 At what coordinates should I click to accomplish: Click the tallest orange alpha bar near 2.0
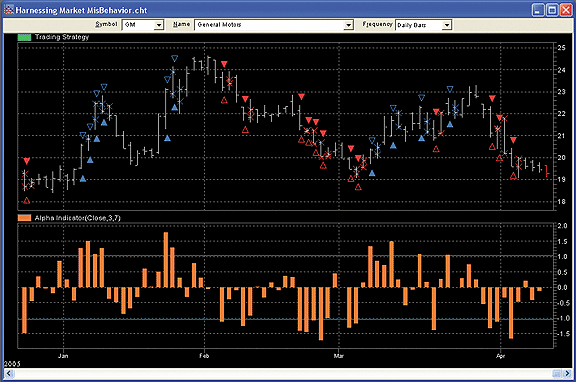(166, 260)
